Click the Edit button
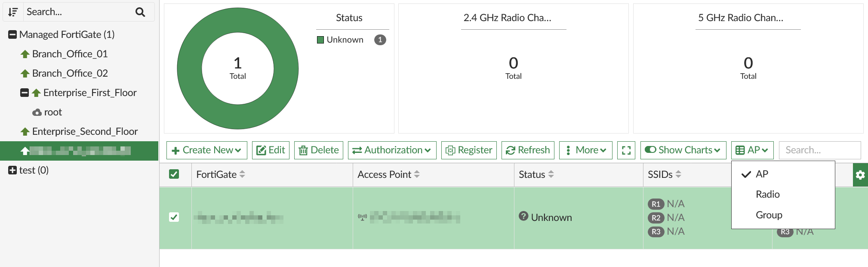Image resolution: width=868 pixels, height=267 pixels. point(271,150)
